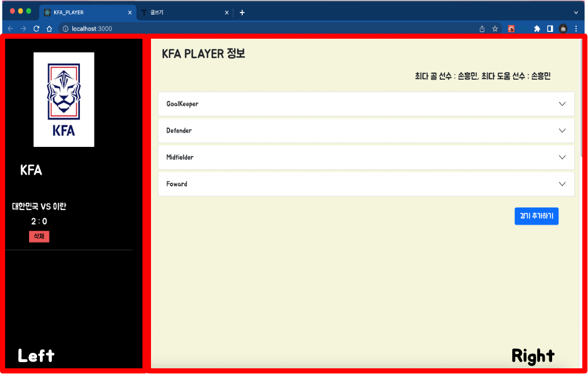Share this page via share icon
Image resolution: width=588 pixels, height=378 pixels.
point(482,29)
